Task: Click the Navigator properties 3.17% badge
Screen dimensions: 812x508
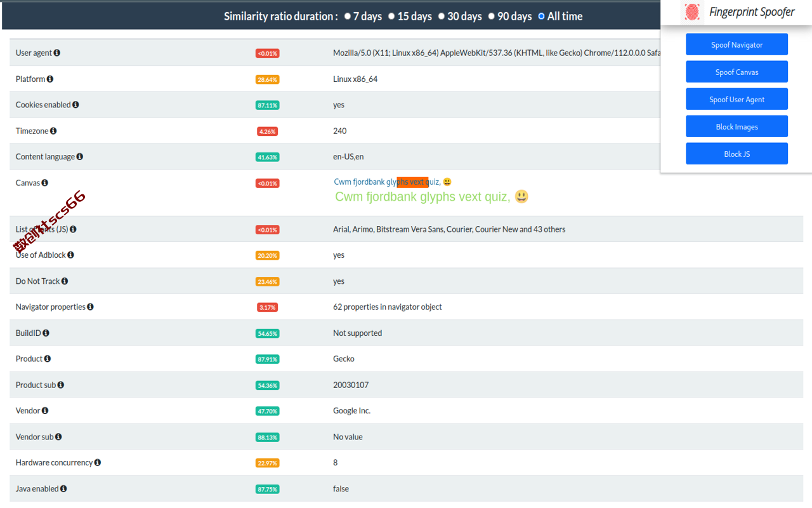Action: pyautogui.click(x=267, y=307)
